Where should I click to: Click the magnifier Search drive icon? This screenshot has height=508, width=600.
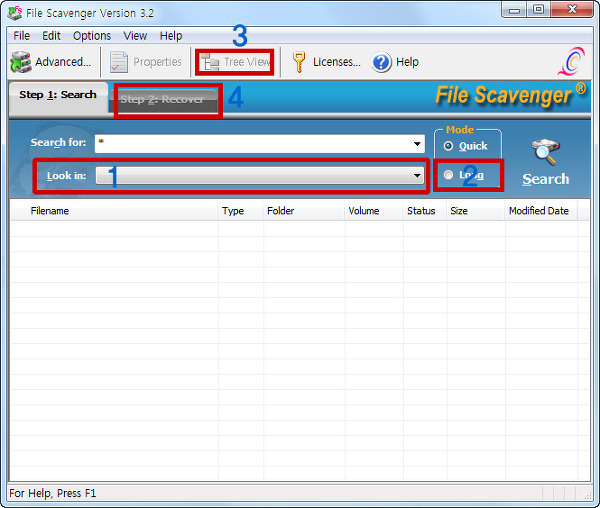click(x=545, y=152)
